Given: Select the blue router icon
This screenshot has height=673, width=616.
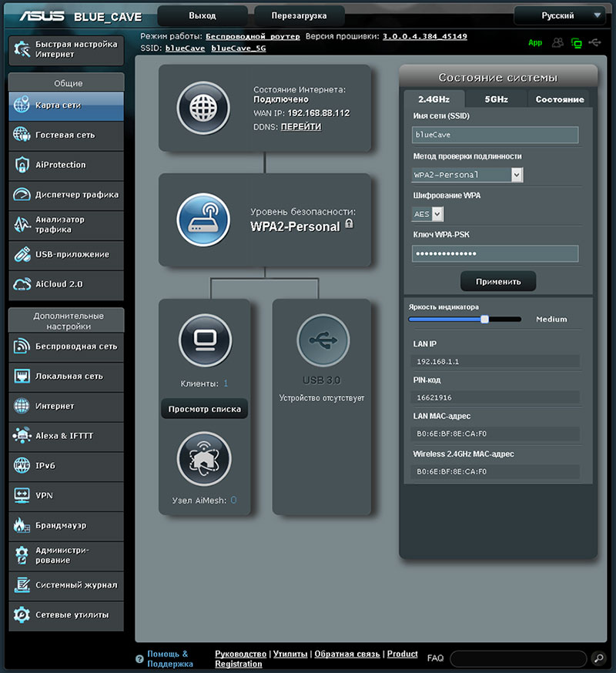Looking at the screenshot, I should (203, 219).
